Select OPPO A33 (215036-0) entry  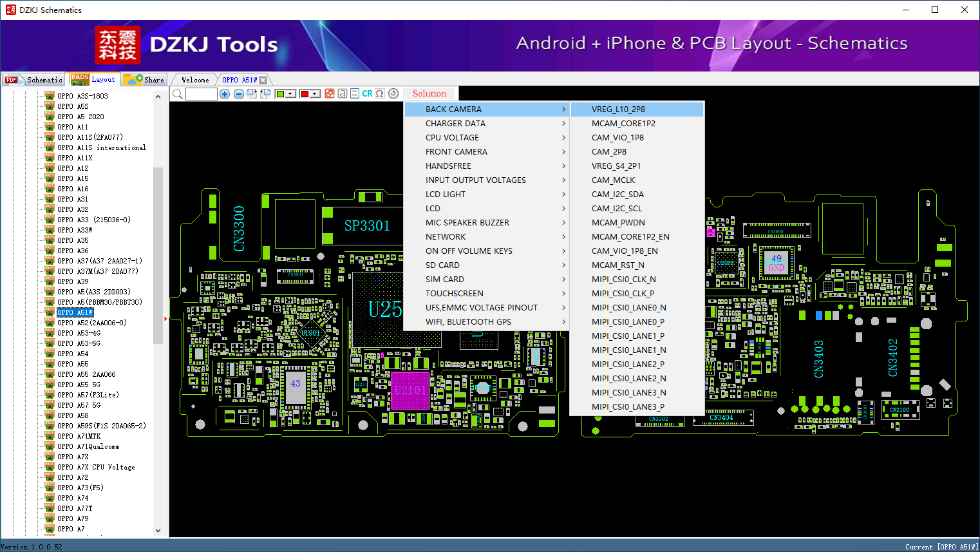94,220
